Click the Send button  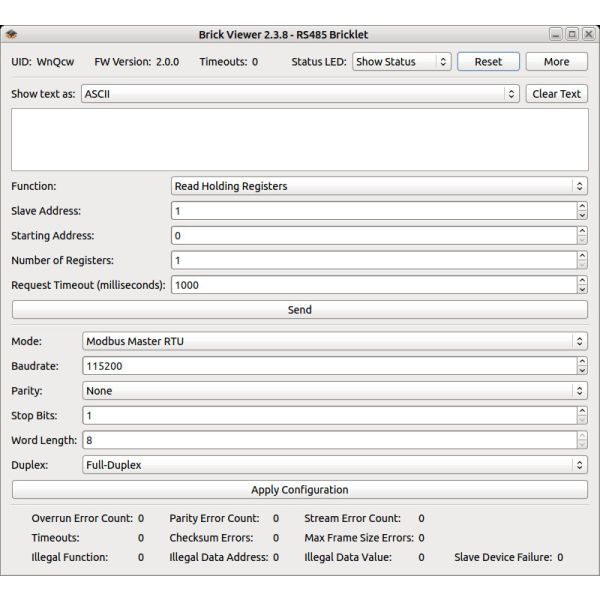point(300,310)
